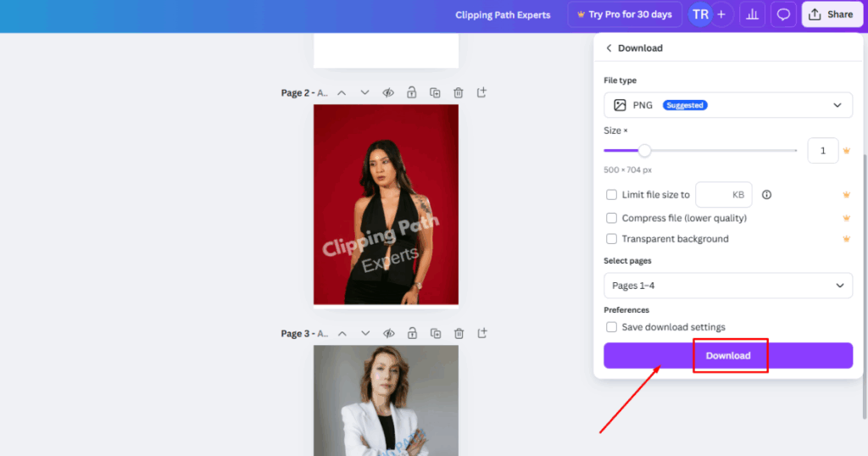
Task: Lock Page 3 with padlock icon
Action: [413, 333]
